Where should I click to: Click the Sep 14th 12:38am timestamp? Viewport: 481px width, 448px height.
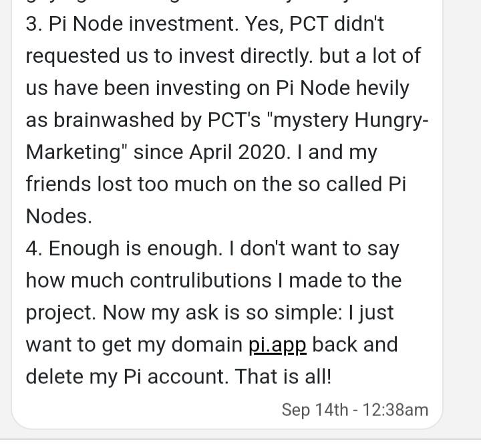[354, 409]
